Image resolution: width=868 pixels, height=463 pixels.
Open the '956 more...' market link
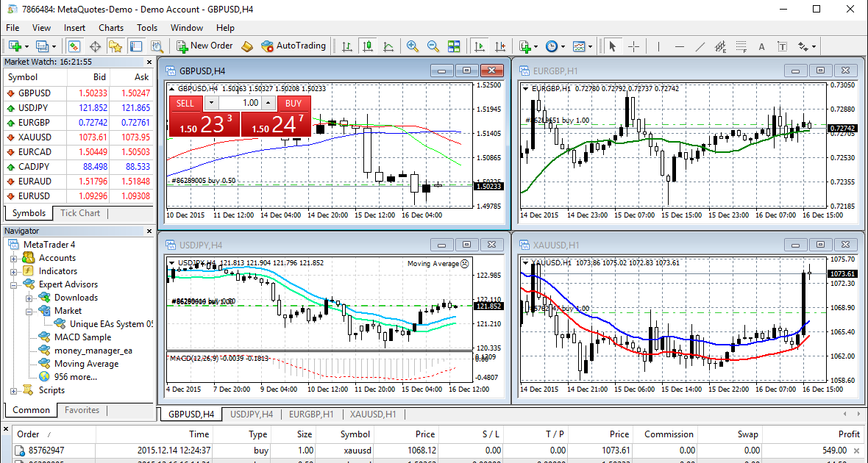pos(76,377)
